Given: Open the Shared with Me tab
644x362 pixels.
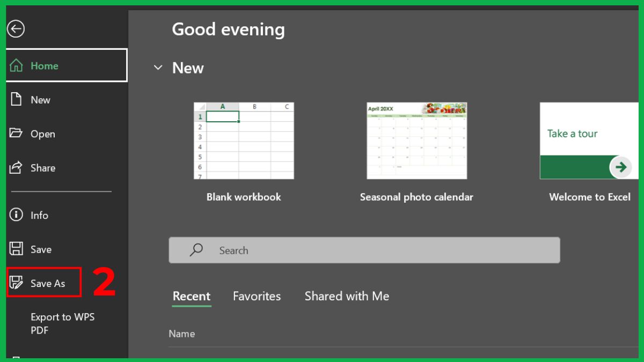Looking at the screenshot, I should click(347, 296).
